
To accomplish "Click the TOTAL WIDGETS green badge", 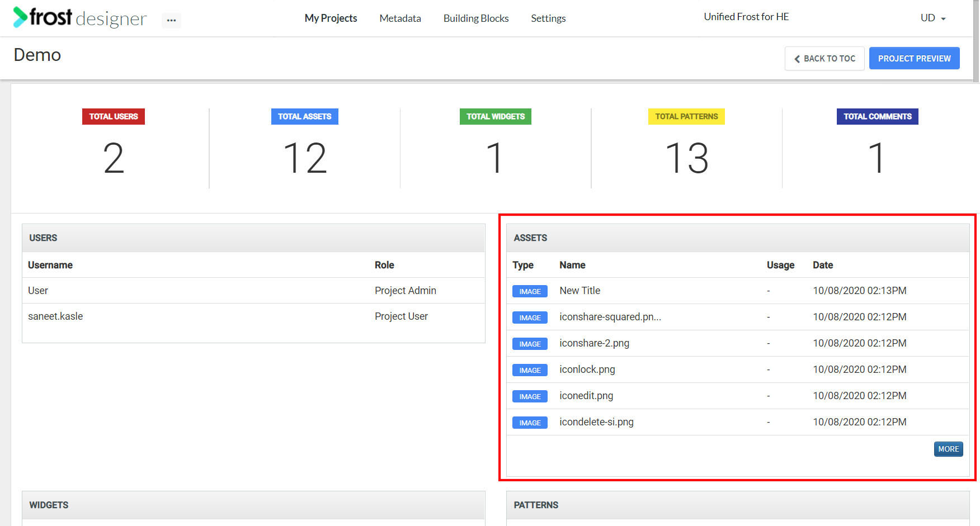I will 496,116.
